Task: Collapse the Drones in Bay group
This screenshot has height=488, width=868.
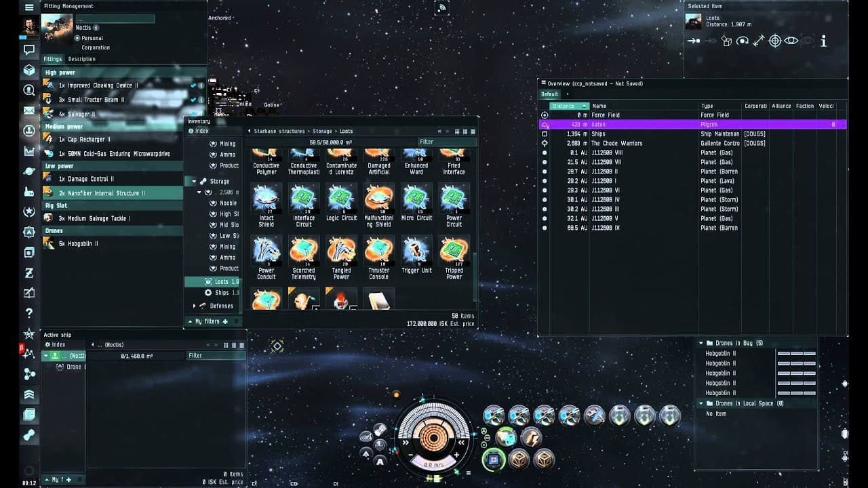Action: click(701, 343)
